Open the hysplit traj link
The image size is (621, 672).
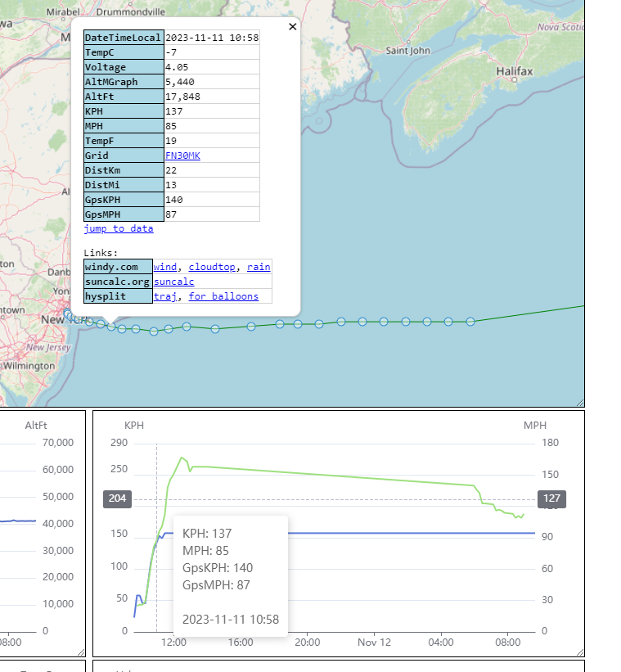tap(165, 296)
